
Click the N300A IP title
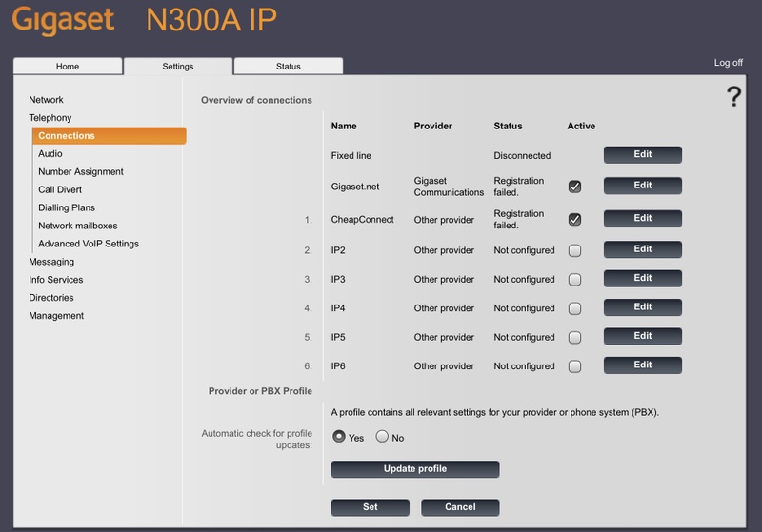tap(211, 20)
